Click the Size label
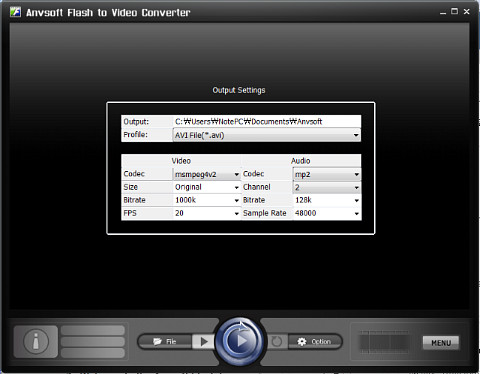 pyautogui.click(x=131, y=187)
